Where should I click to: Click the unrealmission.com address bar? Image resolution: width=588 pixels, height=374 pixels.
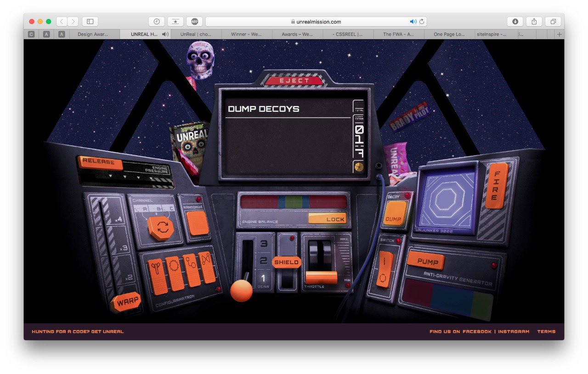click(x=317, y=21)
